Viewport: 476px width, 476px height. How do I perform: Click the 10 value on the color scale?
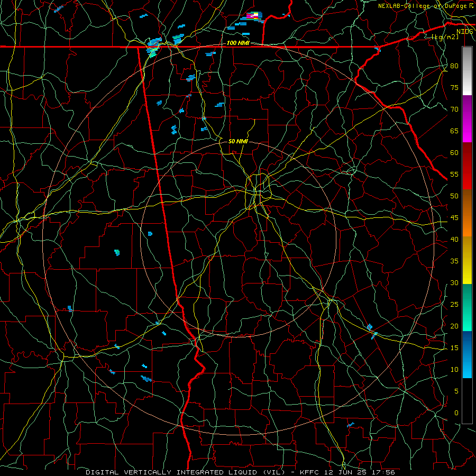point(454,370)
